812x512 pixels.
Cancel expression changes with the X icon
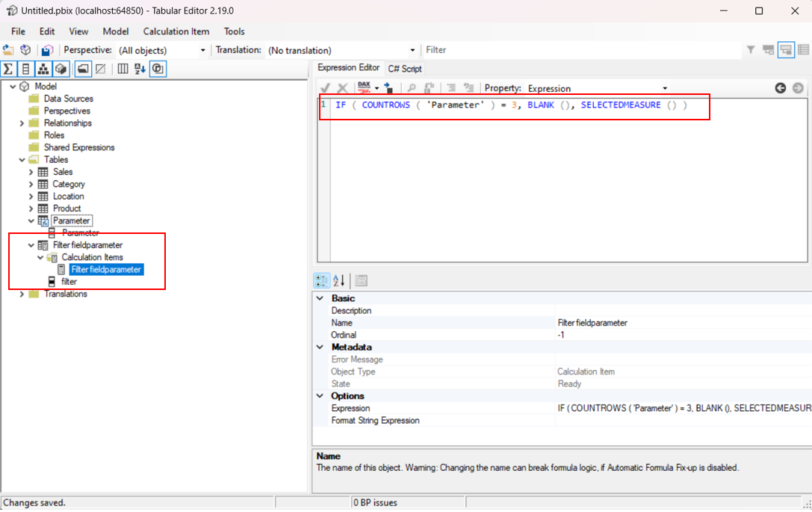(342, 88)
